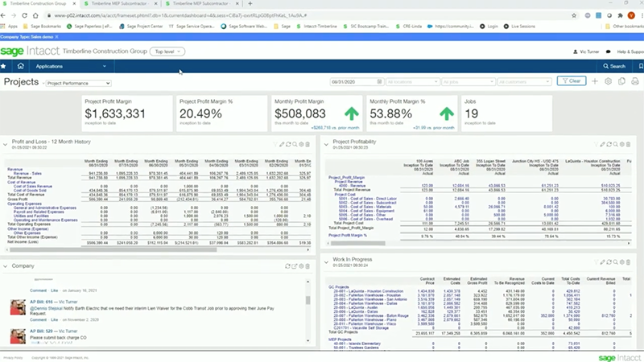This screenshot has height=362, width=644.
Task: Delete the Project Profitability panel via trash
Action: pos(628,145)
